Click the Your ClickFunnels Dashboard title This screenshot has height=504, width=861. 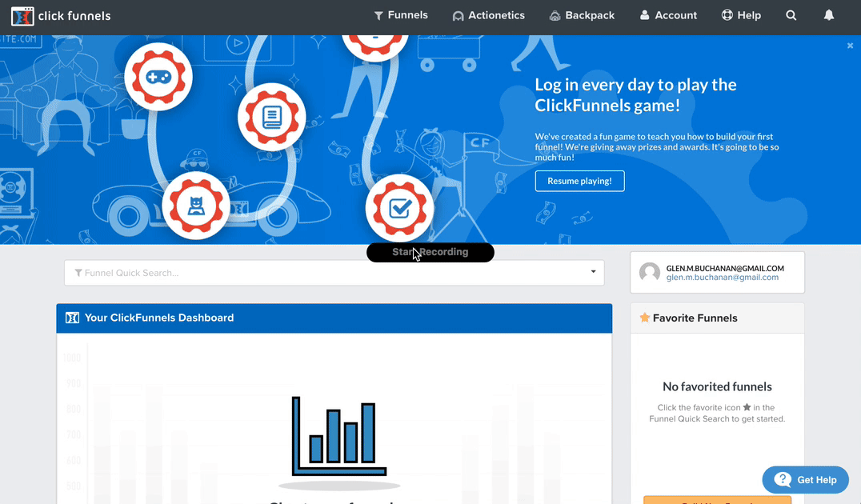(x=159, y=318)
